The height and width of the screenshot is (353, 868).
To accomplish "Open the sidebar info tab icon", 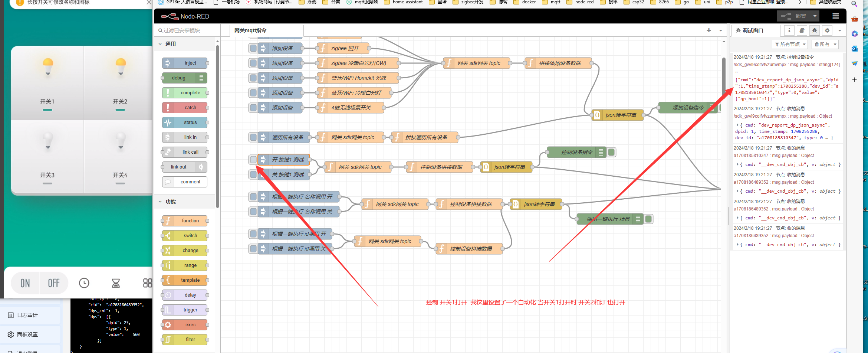I will tap(789, 30).
